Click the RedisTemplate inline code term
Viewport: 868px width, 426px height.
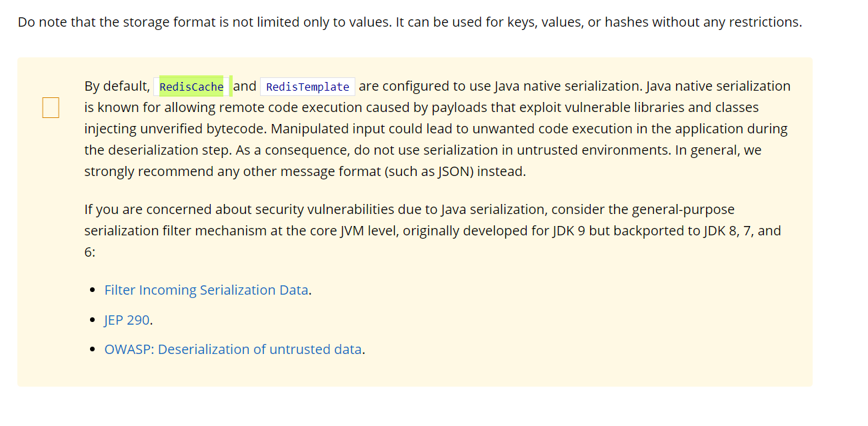pos(307,87)
